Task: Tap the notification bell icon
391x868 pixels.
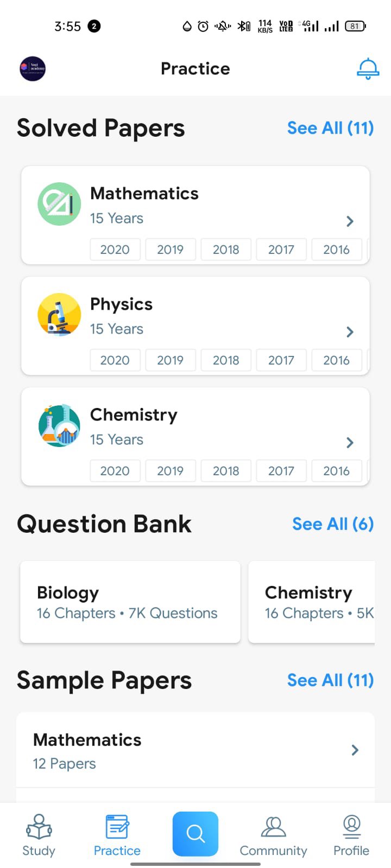Action: click(368, 69)
